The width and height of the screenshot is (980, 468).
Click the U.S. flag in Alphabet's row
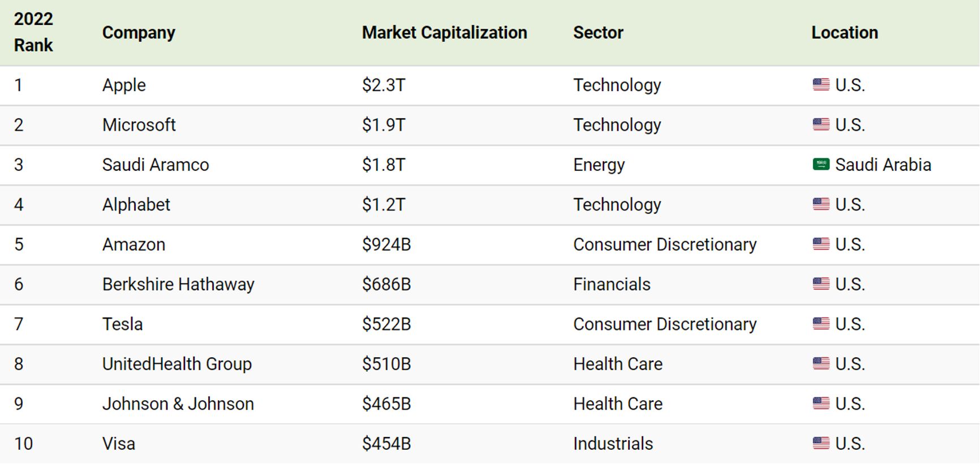click(x=820, y=204)
